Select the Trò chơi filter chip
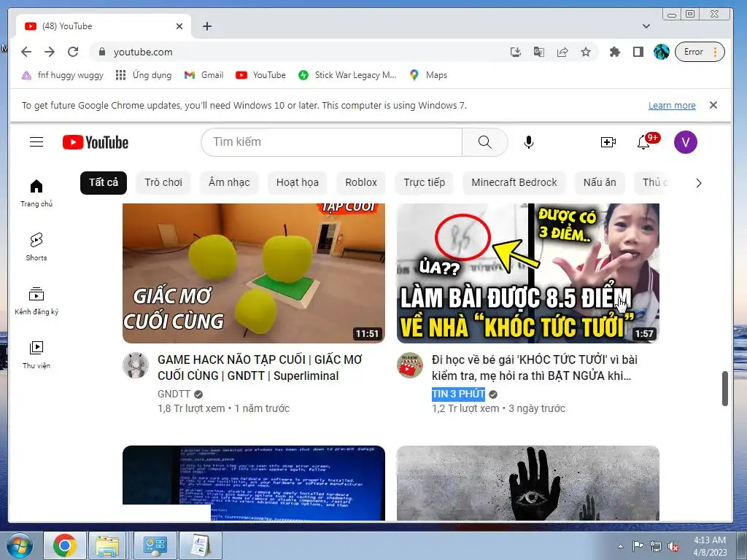The image size is (747, 560). tap(163, 183)
